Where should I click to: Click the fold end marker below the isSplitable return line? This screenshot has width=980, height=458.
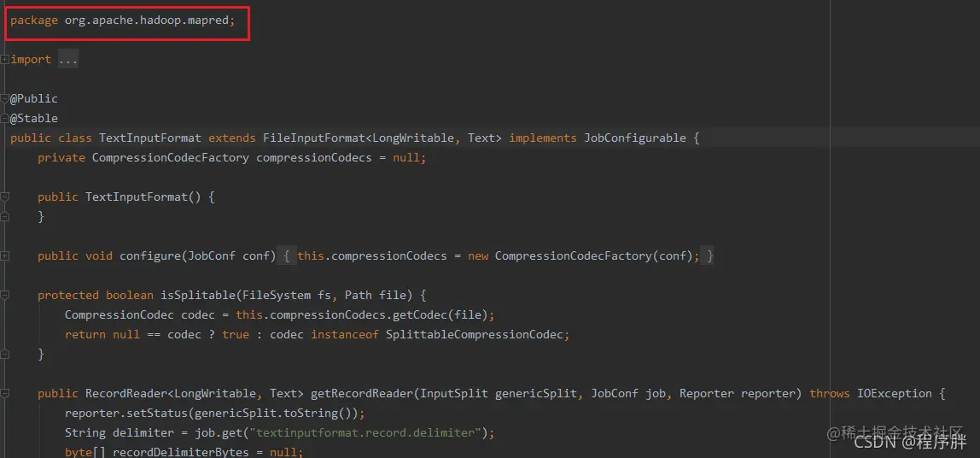(4, 354)
